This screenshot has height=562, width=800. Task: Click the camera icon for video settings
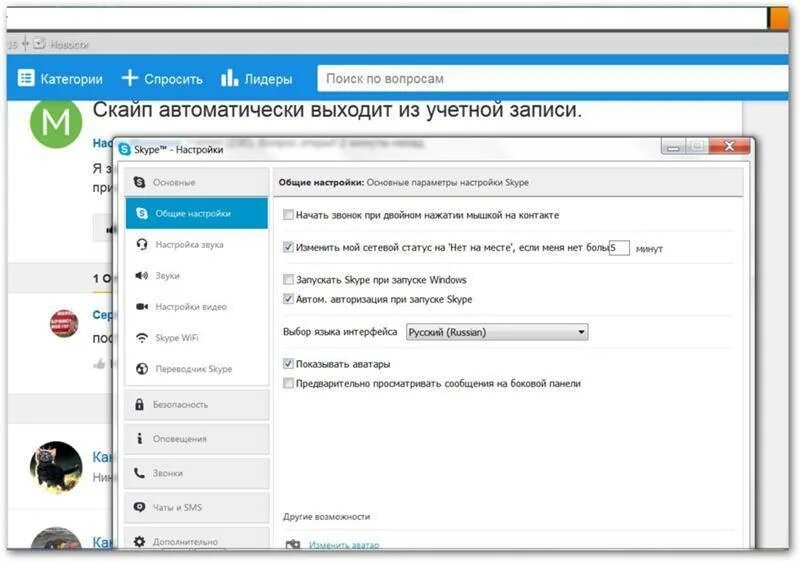coord(142,306)
